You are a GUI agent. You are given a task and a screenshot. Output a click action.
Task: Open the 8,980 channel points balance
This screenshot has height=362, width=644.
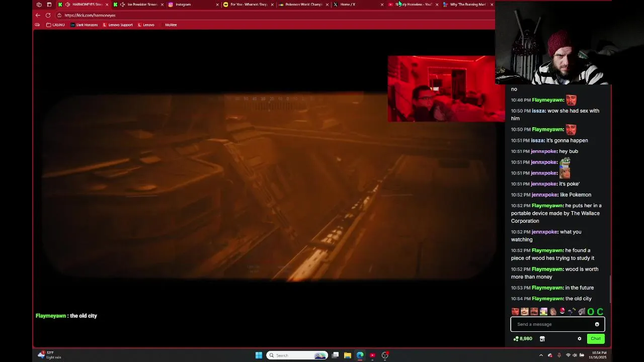(523, 339)
